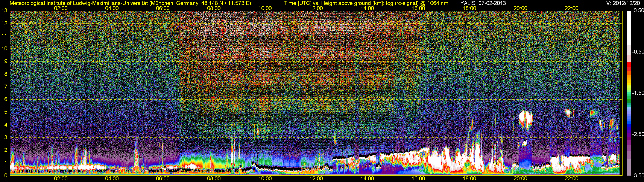Select the 06:00 label on the bottom time axis
The height and width of the screenshot is (182, 644).
[163, 179]
